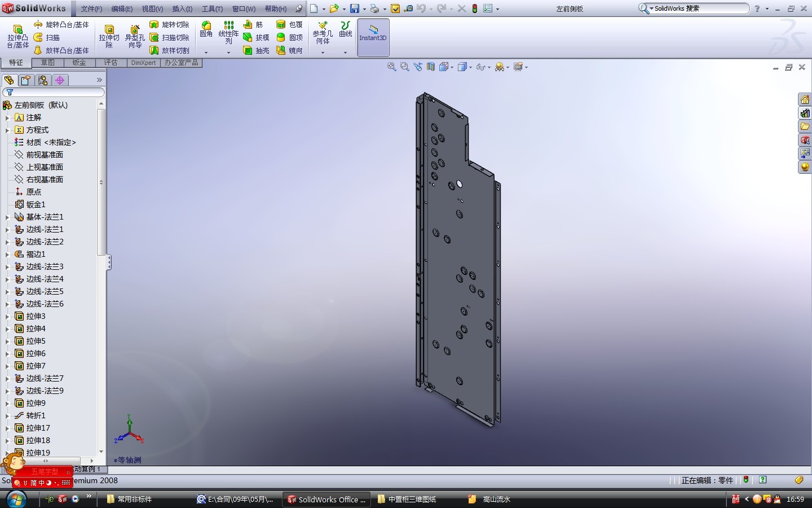The height and width of the screenshot is (508, 812).
Task: Open the Fillet (圆角) dropdown arrow
Action: tap(206, 52)
